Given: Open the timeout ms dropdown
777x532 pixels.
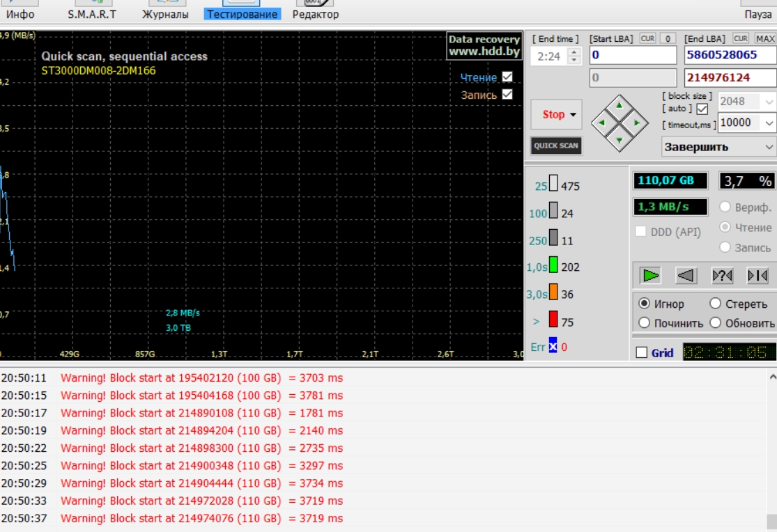Looking at the screenshot, I should (769, 123).
